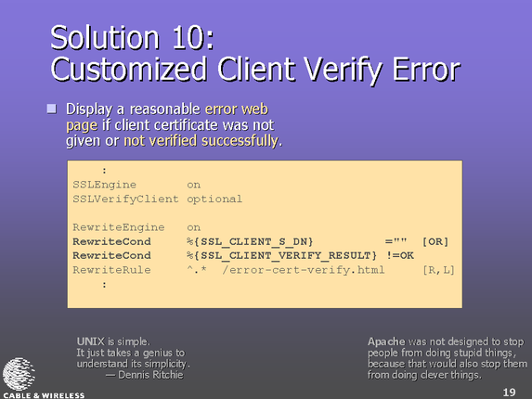Click the slide number 19
The image size is (532, 399).
[509, 393]
